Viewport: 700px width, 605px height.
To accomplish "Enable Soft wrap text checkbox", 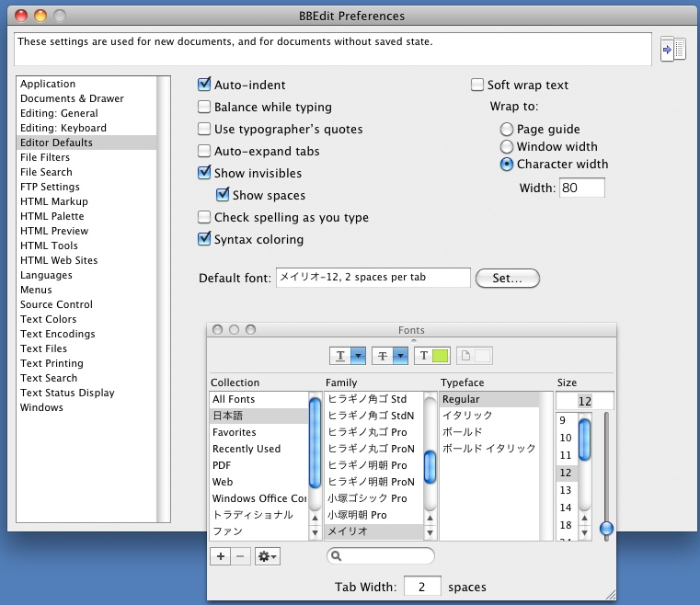I will [x=477, y=85].
